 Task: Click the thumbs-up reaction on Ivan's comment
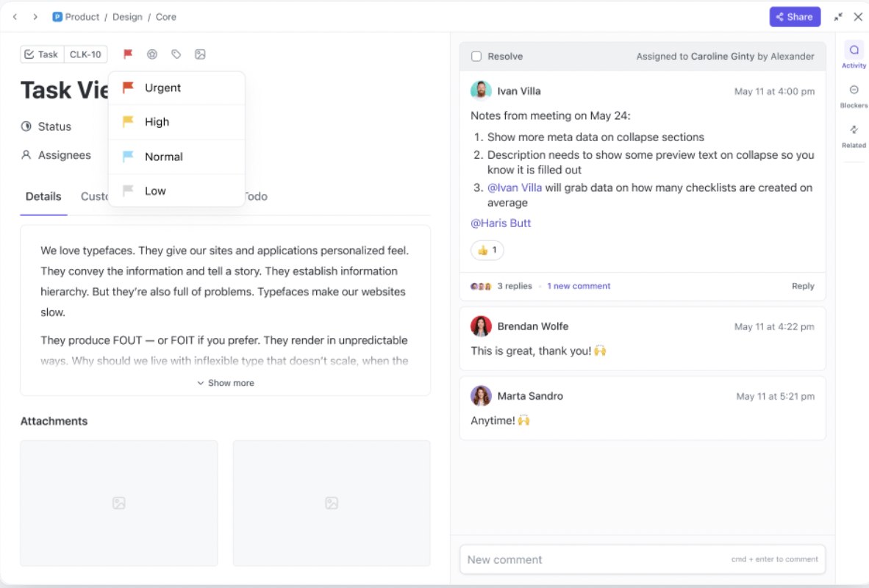tap(487, 250)
